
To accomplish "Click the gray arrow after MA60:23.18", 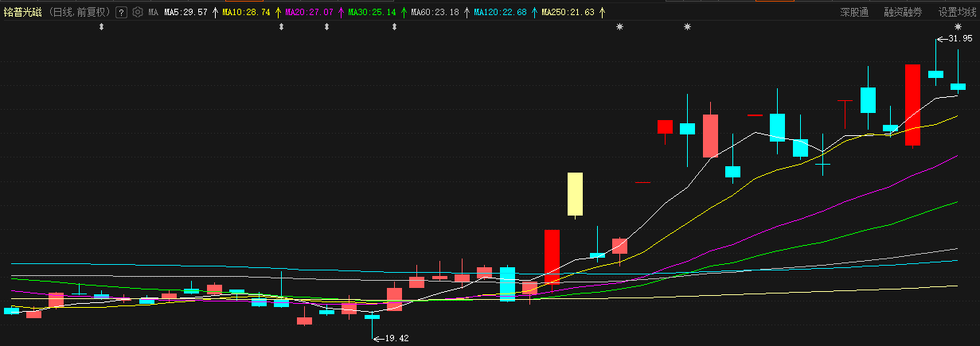I will [467, 13].
